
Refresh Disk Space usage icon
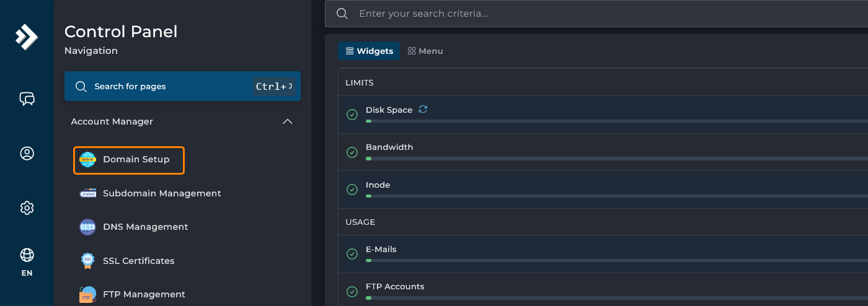click(x=423, y=109)
